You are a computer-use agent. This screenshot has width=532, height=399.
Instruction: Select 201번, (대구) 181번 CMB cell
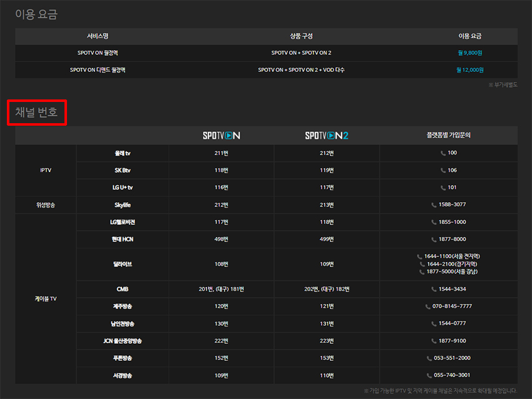[221, 289]
